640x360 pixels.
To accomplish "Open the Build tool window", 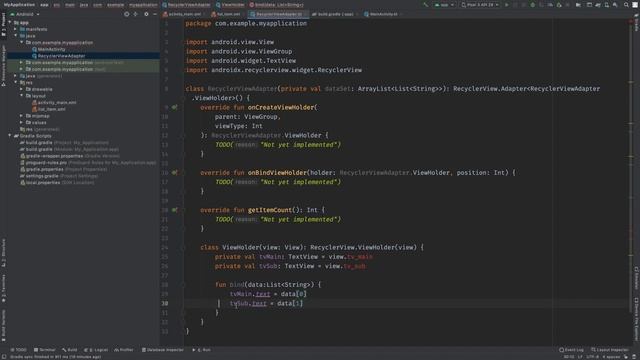I will pyautogui.click(x=69, y=350).
